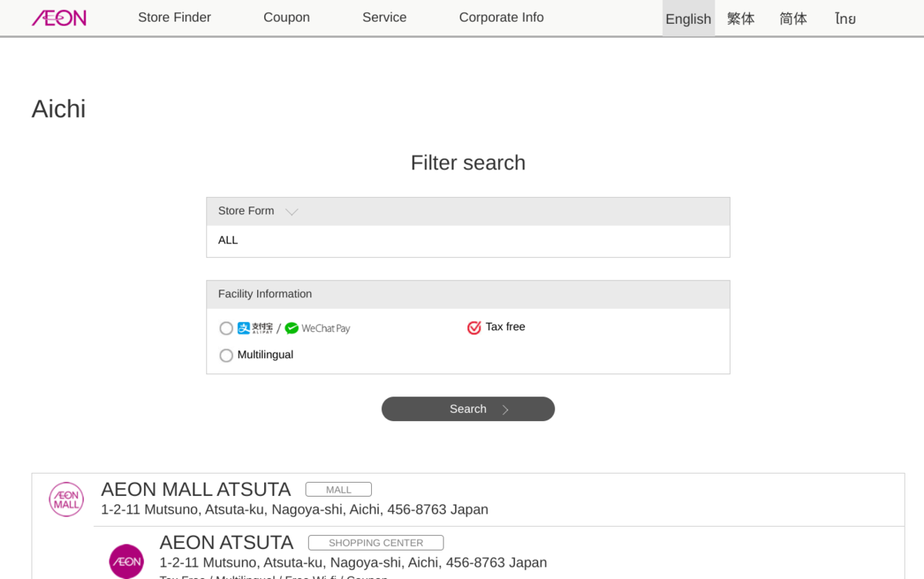Open the Service menu item
The height and width of the screenshot is (579, 924).
[x=384, y=18]
